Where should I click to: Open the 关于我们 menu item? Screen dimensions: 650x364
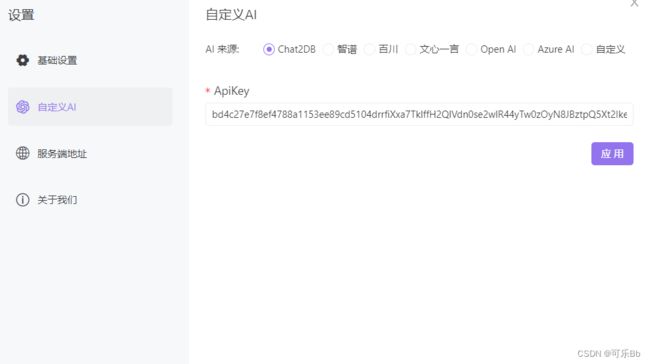pyautogui.click(x=90, y=200)
